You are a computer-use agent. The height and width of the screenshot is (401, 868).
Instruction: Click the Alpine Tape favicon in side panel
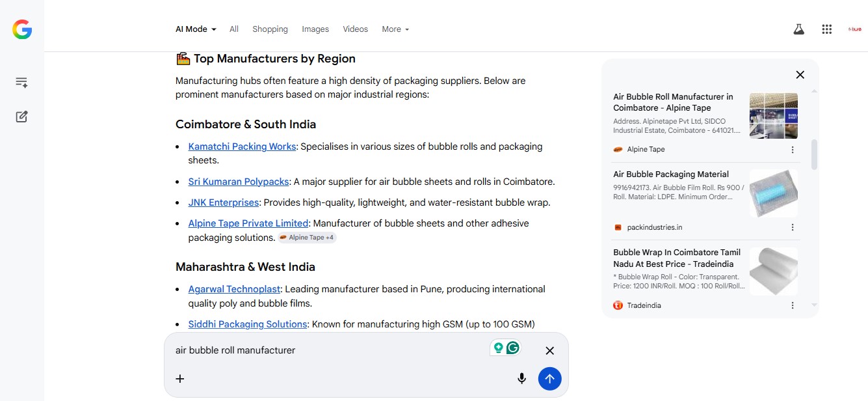coord(618,150)
